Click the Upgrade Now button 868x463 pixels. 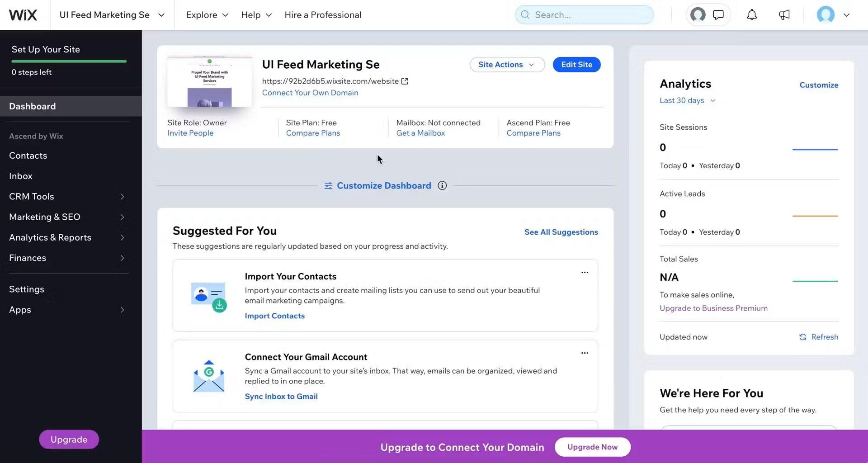[x=592, y=447]
